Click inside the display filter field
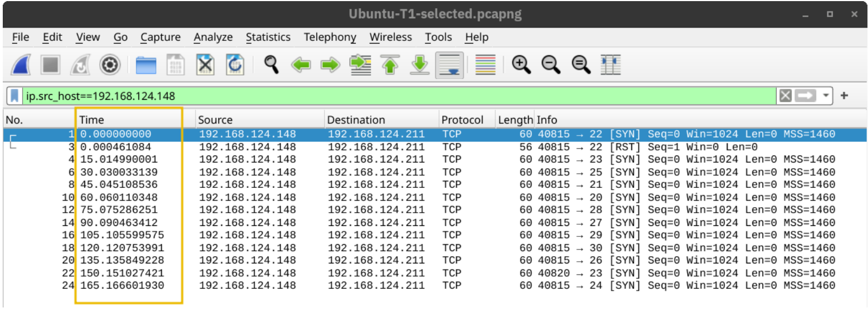 pos(399,96)
